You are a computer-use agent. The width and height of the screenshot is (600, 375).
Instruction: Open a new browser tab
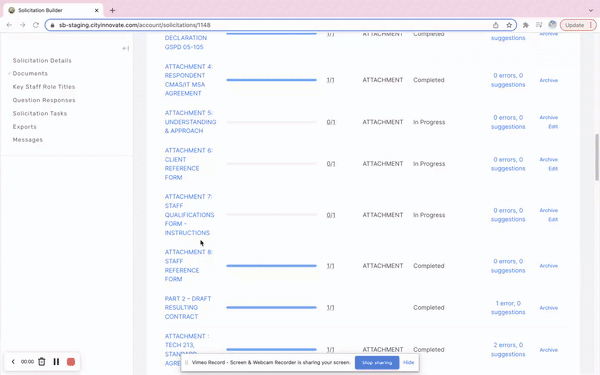(112, 10)
